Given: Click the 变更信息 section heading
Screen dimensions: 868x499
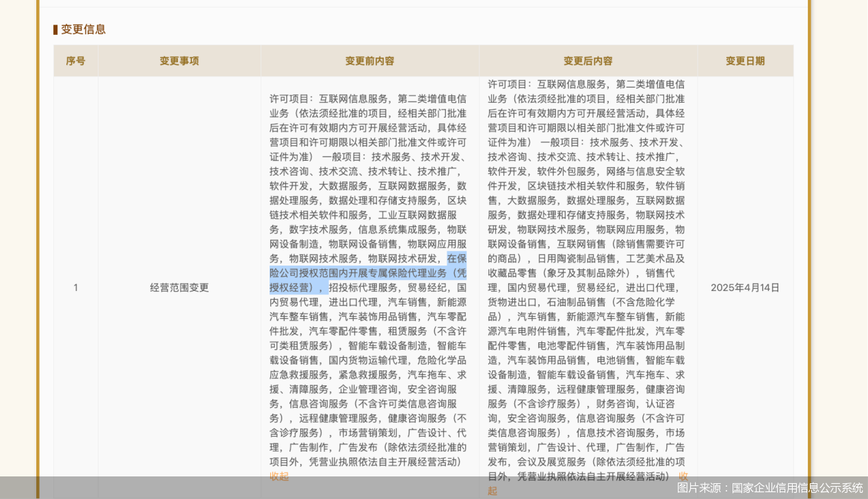Looking at the screenshot, I should coord(83,29).
